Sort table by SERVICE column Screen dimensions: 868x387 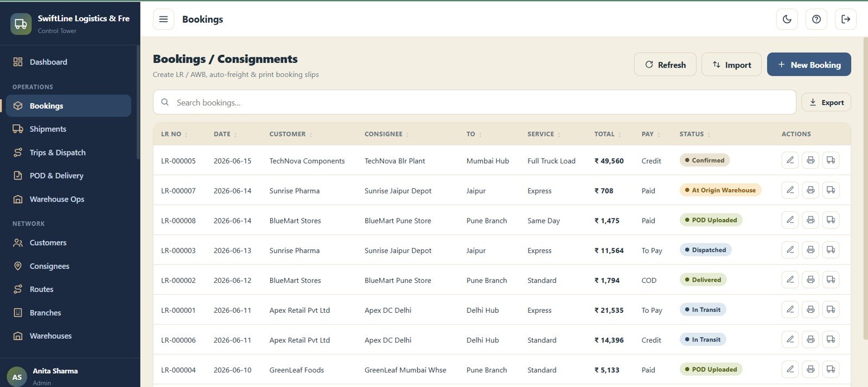pyautogui.click(x=544, y=134)
